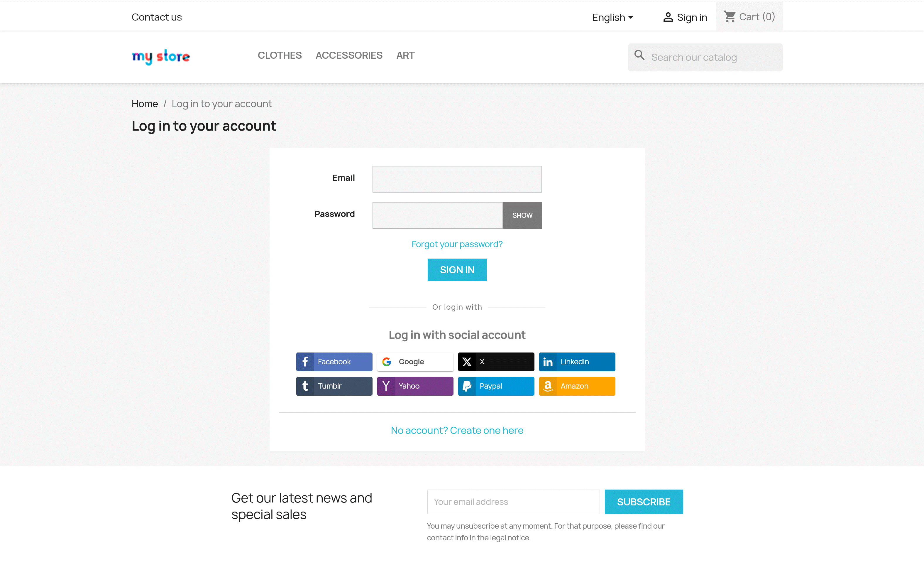Click the Google logo login button

coord(387,362)
